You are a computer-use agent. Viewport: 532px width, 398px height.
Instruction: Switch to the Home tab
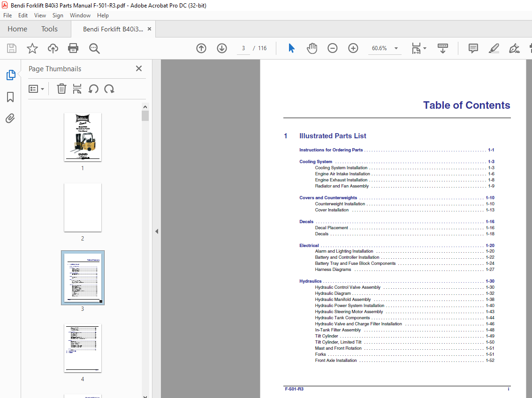[x=17, y=29]
